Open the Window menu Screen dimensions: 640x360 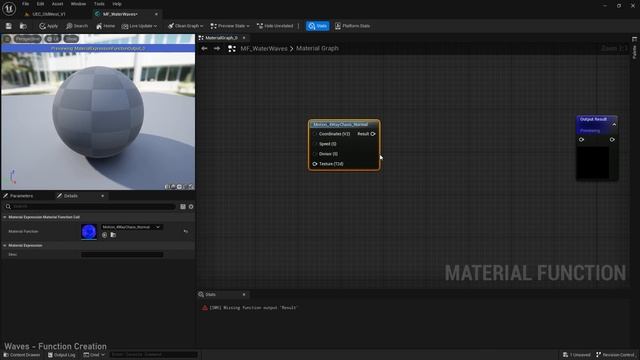[x=78, y=4]
